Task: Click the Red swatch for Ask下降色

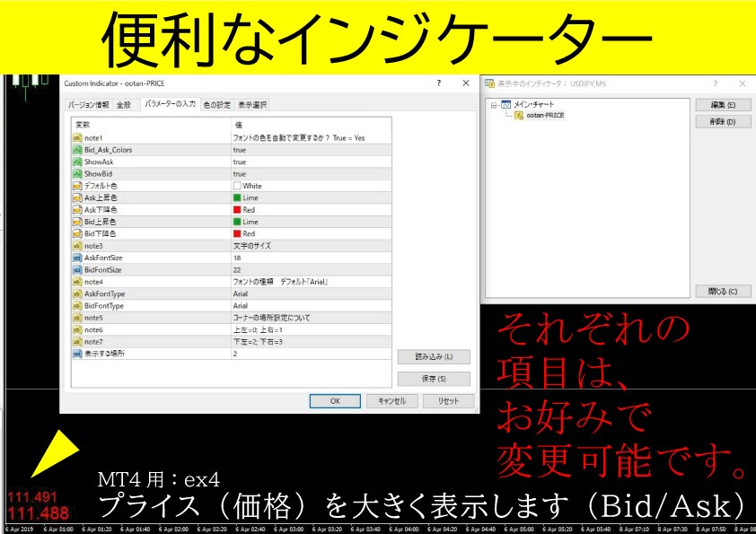Action: coord(237,210)
